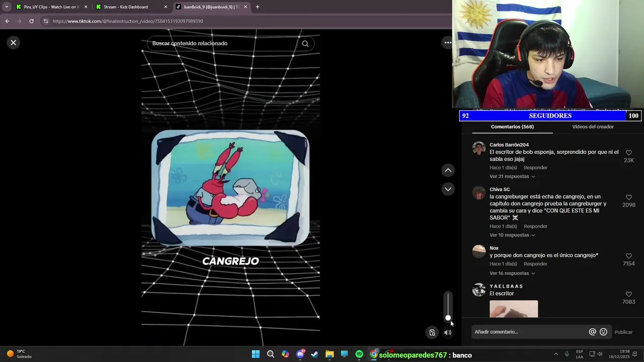Open Discord from taskbar
The width and height of the screenshot is (644, 362).
pos(300,354)
